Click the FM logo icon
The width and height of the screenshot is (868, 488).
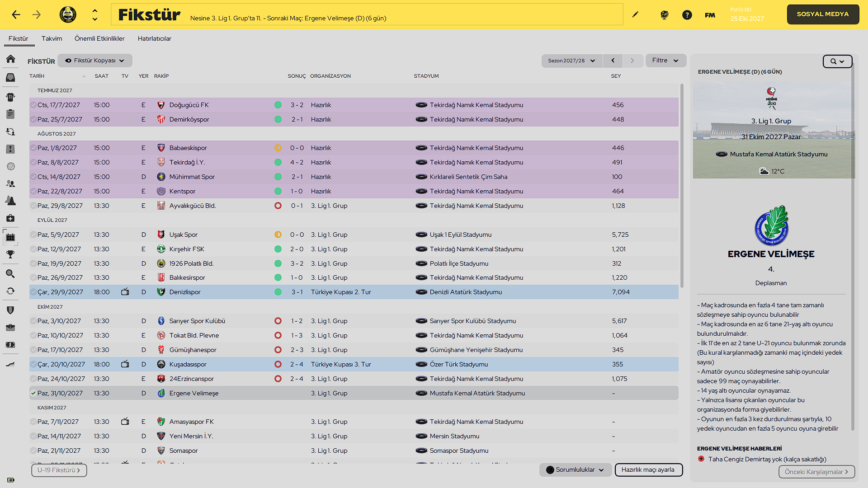coord(710,15)
